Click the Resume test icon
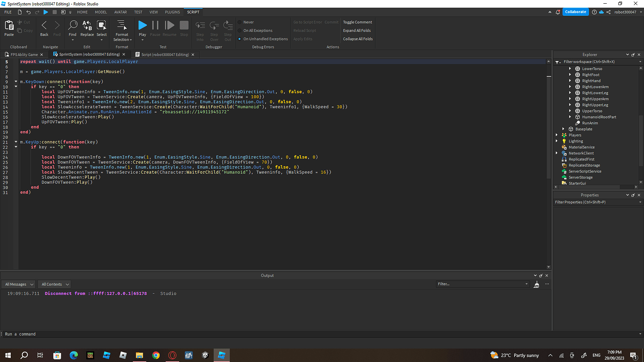Viewport: 644px width, 362px height. [x=170, y=25]
